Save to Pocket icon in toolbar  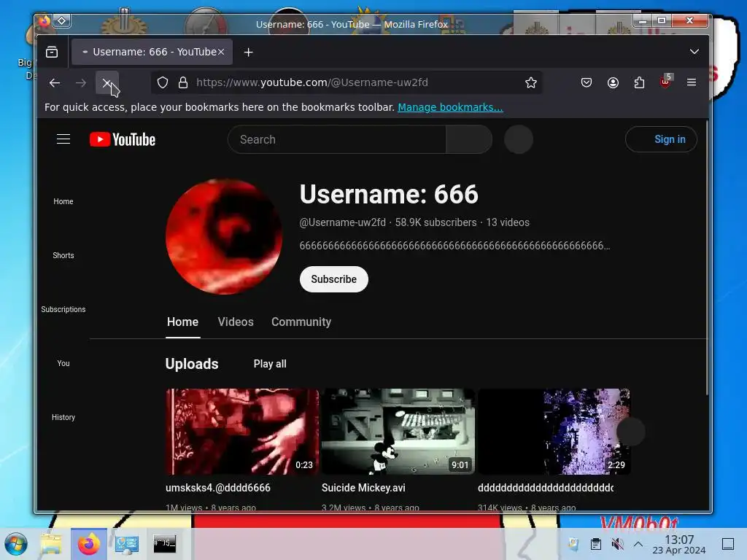pos(587,83)
